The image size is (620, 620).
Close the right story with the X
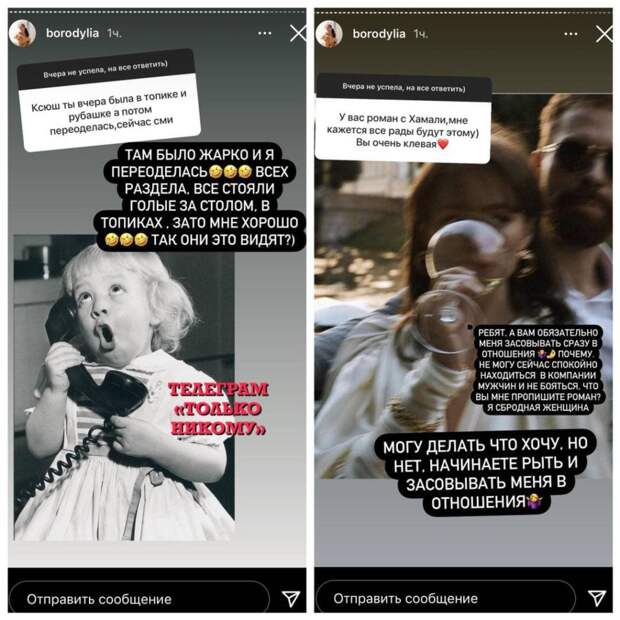point(604,34)
